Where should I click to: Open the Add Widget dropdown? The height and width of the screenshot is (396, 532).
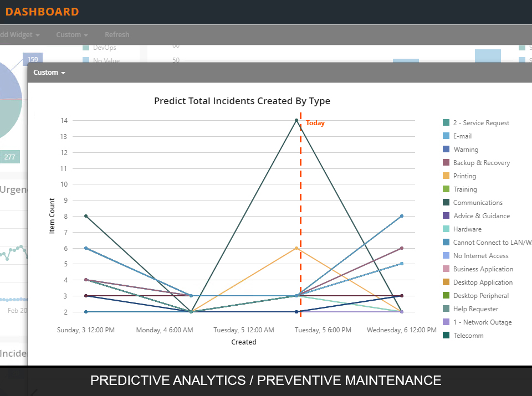click(20, 35)
